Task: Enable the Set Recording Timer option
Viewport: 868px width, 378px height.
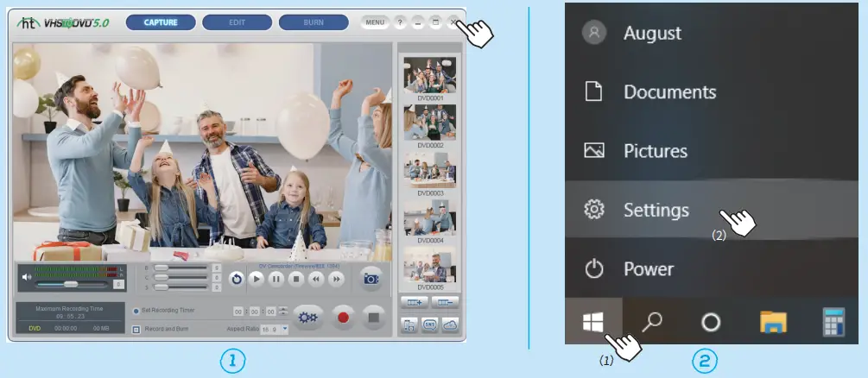Action: pyautogui.click(x=136, y=311)
